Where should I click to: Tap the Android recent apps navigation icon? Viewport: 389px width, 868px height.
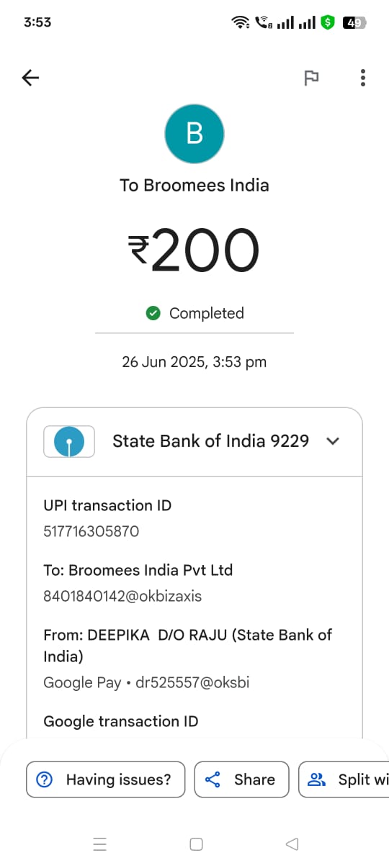pos(100,844)
